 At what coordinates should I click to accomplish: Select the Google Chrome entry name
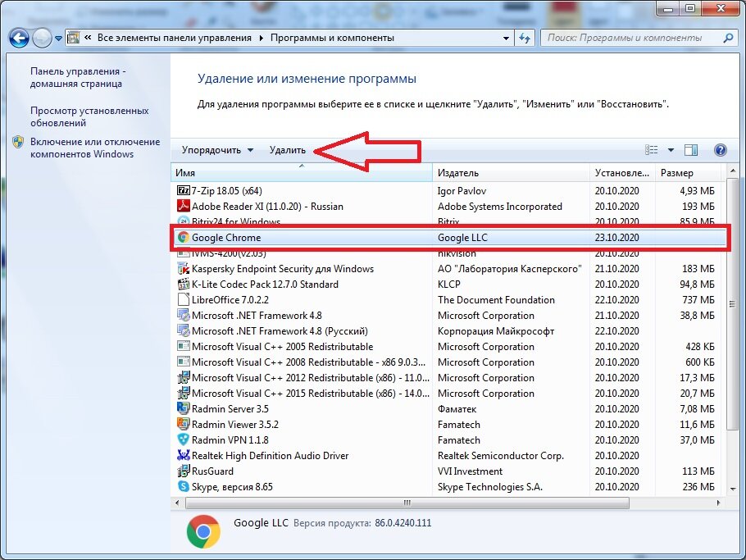click(226, 238)
